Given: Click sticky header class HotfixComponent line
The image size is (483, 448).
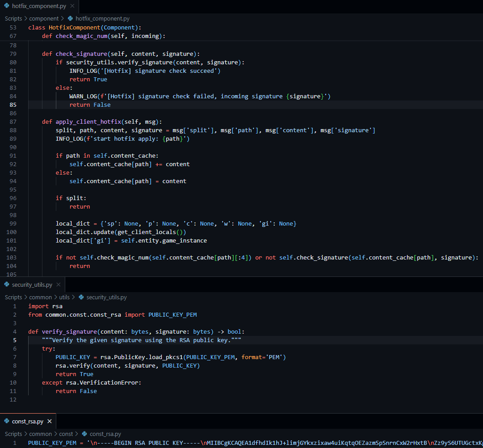Looking at the screenshot, I should (85, 27).
